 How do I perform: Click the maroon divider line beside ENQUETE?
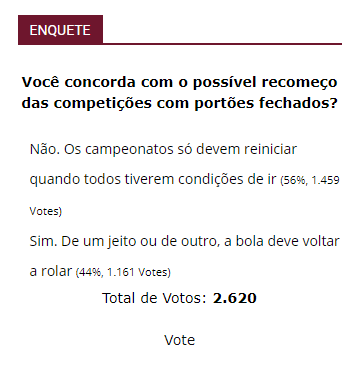[x=222, y=44]
